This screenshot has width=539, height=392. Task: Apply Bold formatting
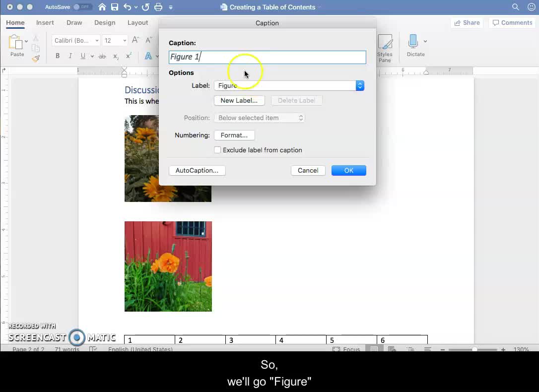pyautogui.click(x=58, y=56)
